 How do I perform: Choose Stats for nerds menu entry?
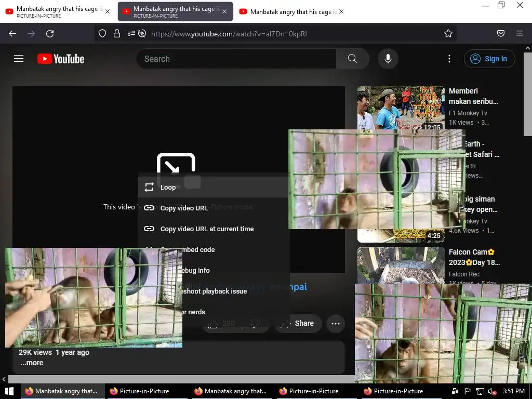235,312
